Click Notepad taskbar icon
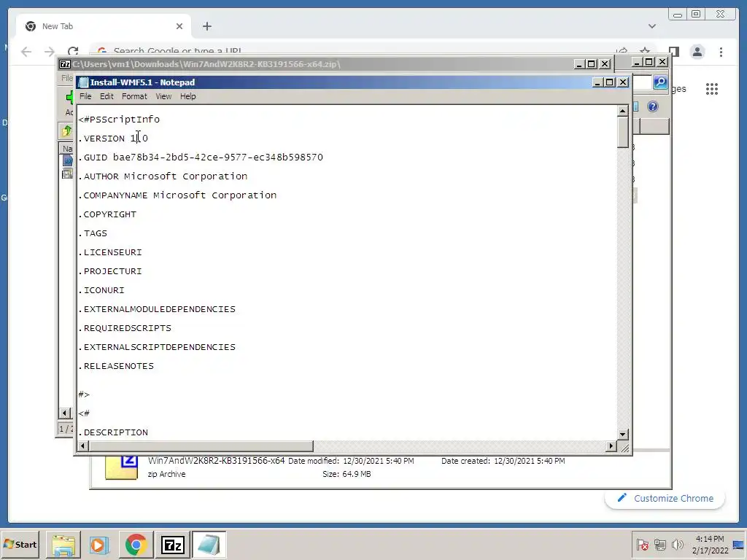 coord(209,545)
